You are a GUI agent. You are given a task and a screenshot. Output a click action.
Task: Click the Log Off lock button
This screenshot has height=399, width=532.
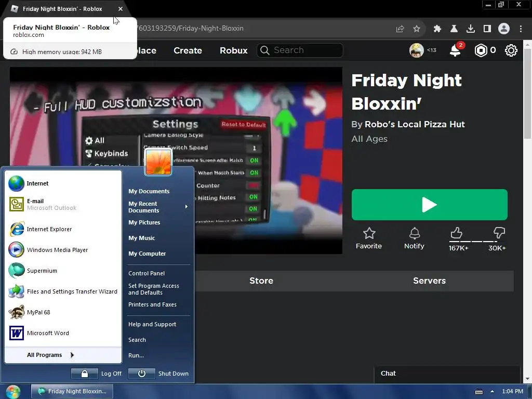pyautogui.click(x=85, y=374)
